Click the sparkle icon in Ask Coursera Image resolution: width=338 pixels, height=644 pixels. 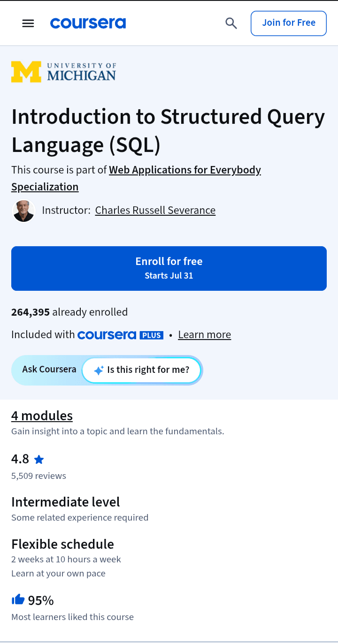pos(99,371)
